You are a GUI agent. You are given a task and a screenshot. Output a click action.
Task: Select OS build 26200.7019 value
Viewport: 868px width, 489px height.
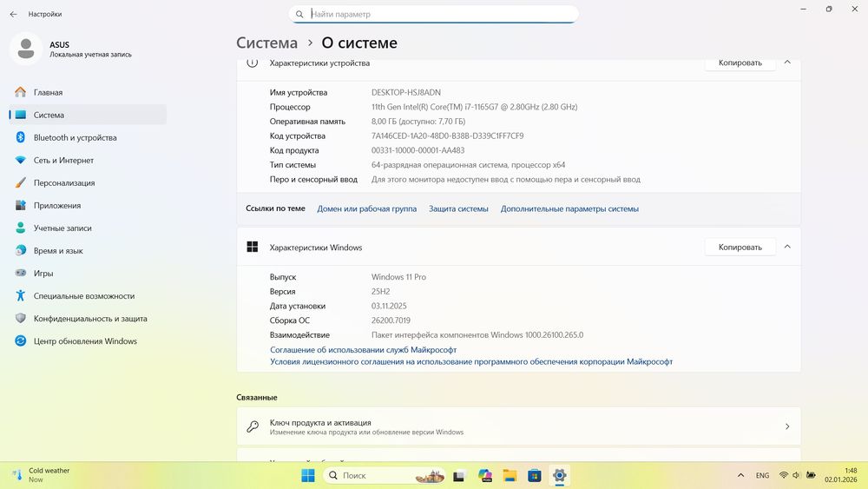tap(391, 320)
